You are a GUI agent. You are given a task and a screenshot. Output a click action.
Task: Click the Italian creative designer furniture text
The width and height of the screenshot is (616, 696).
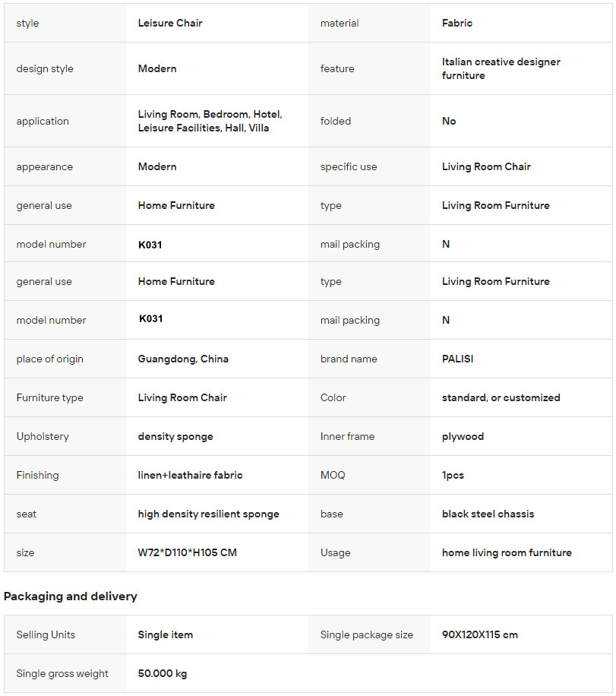click(x=501, y=68)
